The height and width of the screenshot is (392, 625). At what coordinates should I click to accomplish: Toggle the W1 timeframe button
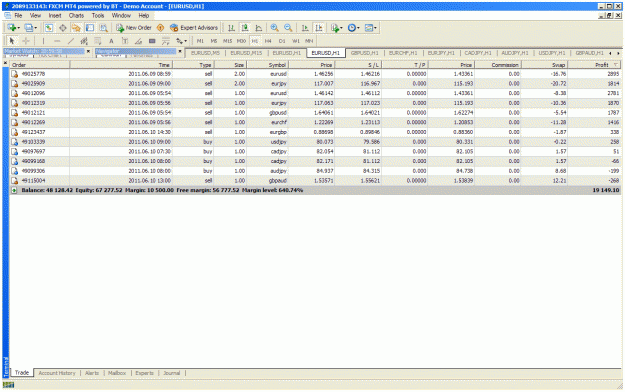coord(295,41)
